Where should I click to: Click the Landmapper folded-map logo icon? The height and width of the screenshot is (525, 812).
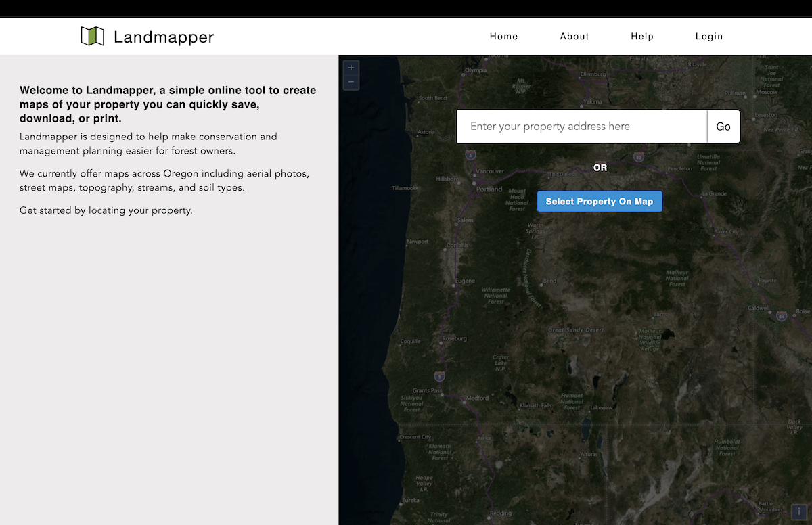(92, 37)
